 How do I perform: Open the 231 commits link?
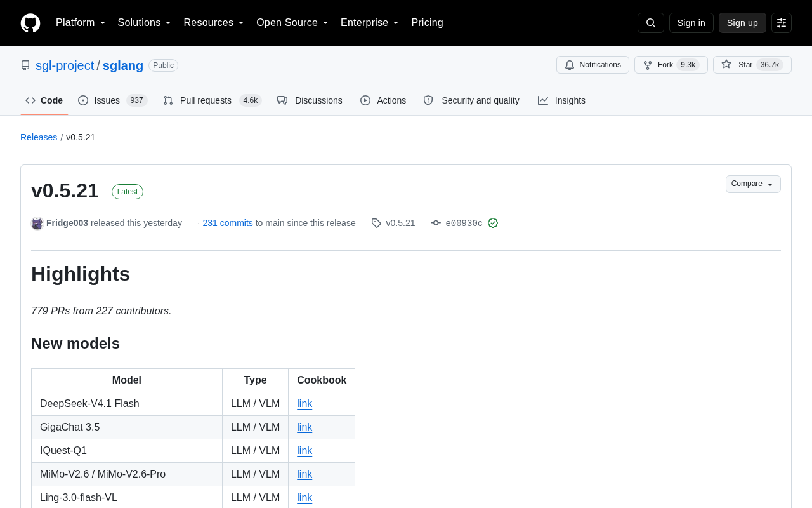click(228, 223)
